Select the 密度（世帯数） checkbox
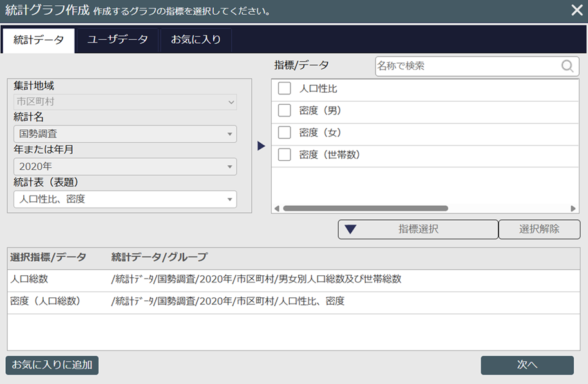The width and height of the screenshot is (588, 384). click(285, 154)
